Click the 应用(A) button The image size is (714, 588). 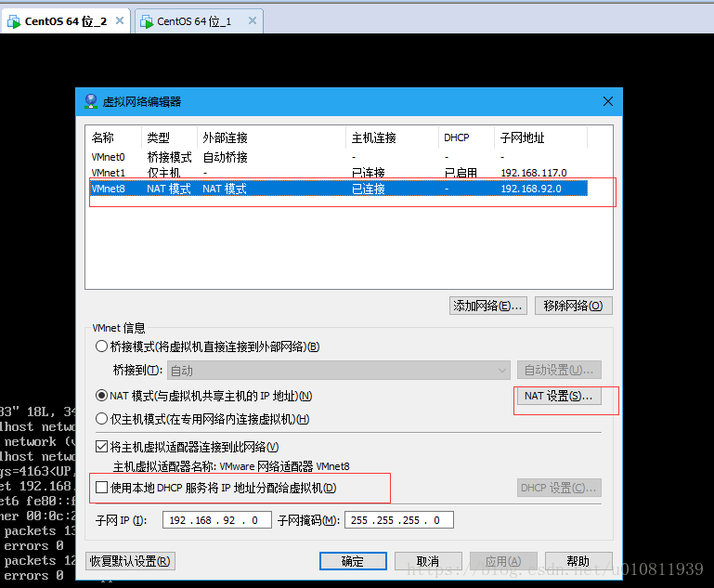(x=503, y=561)
